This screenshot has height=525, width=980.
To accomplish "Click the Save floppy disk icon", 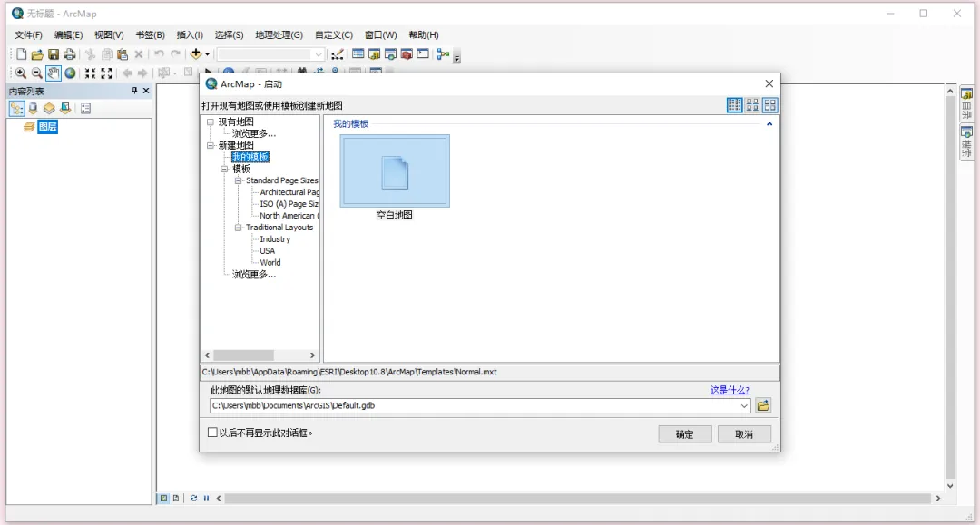I will [x=54, y=54].
